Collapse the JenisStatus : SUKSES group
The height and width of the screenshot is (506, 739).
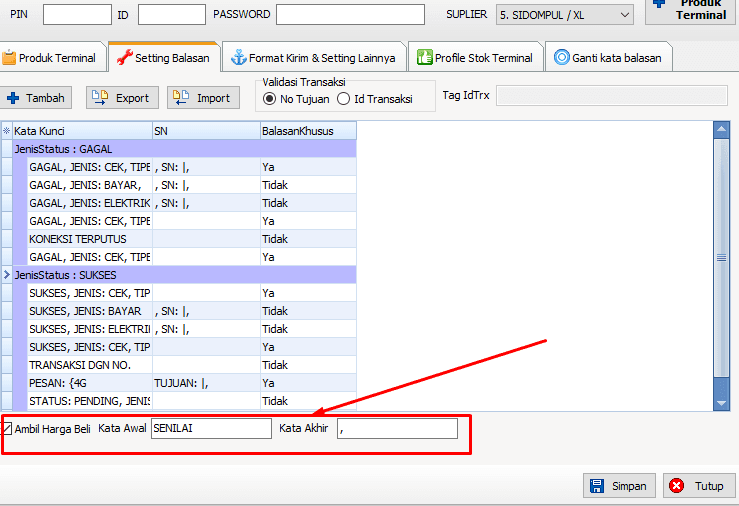click(6, 274)
